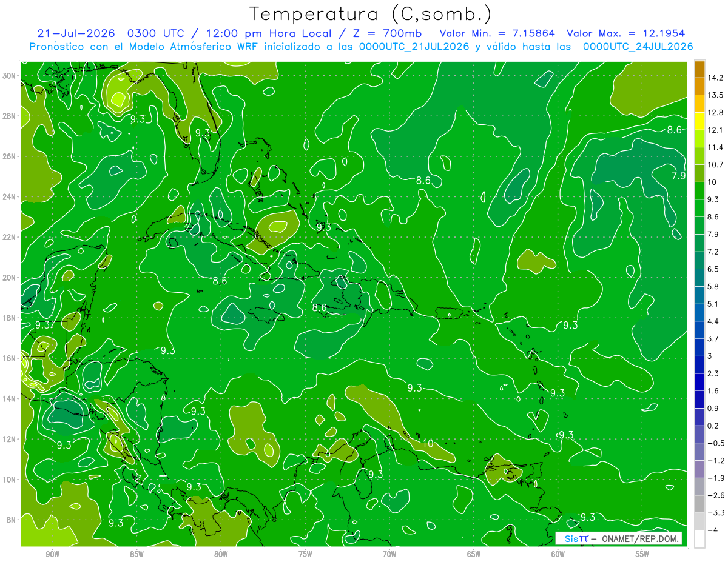This screenshot has height=562, width=728.
Task: Pick the yellow swatch between 12.8 and 13.5
Action: point(699,104)
